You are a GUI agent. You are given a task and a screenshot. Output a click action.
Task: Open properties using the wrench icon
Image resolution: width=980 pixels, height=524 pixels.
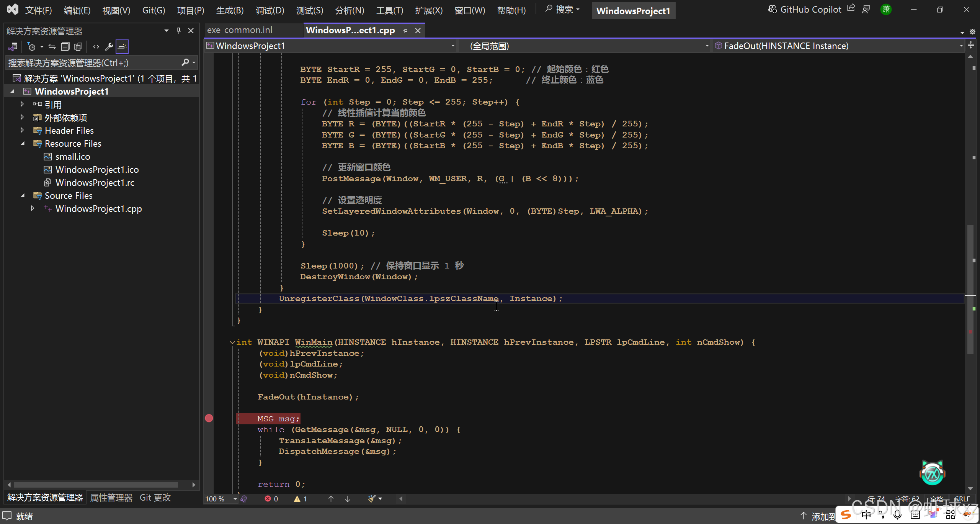pyautogui.click(x=109, y=47)
